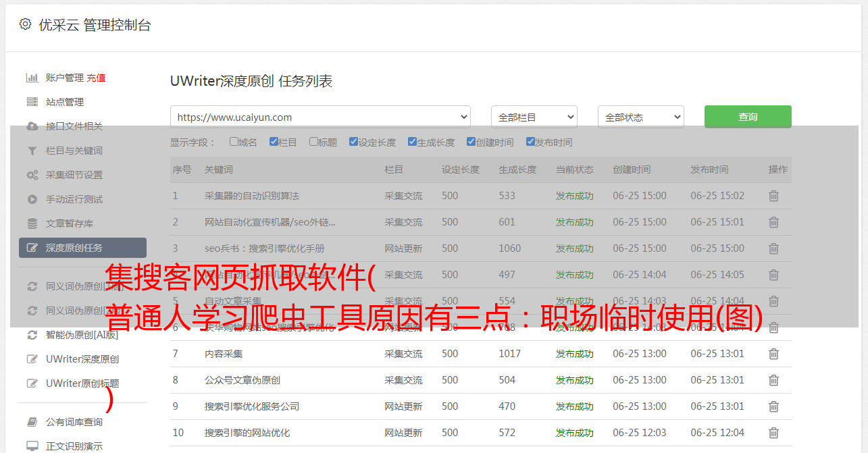Open UWriter深度原创 sidebar item
This screenshot has height=453, width=868.
[x=82, y=359]
